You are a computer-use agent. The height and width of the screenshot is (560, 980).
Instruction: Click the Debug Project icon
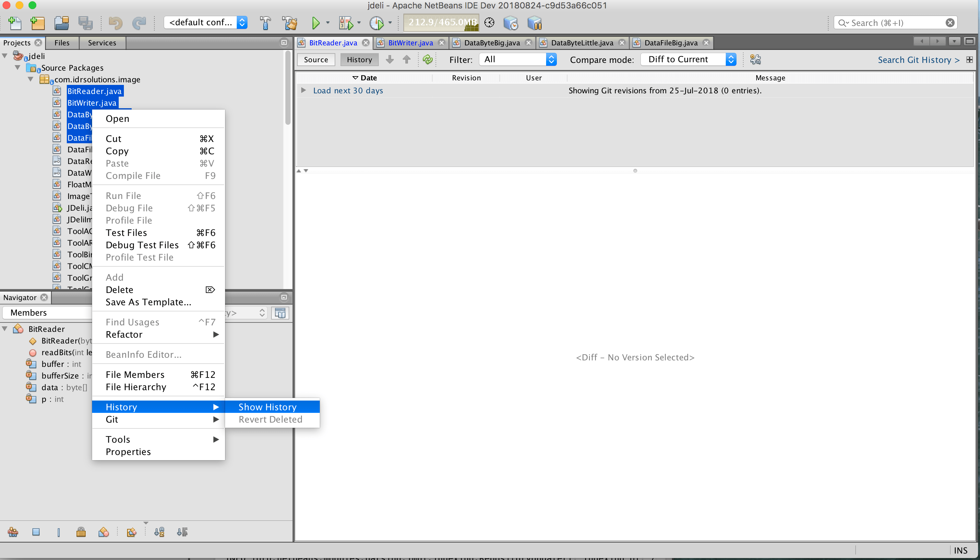tap(345, 23)
